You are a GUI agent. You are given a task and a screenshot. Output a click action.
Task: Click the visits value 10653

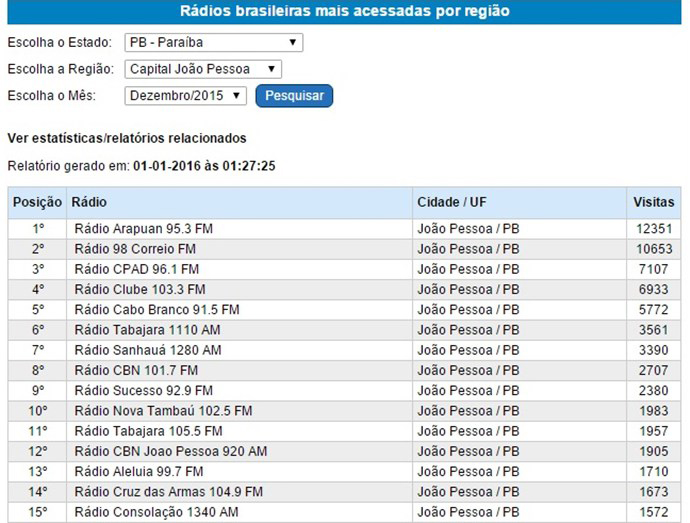click(654, 249)
